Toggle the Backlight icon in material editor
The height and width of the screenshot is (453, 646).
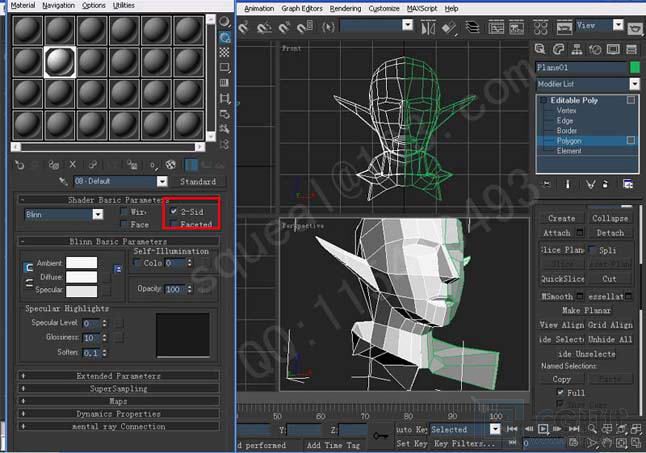tap(225, 37)
